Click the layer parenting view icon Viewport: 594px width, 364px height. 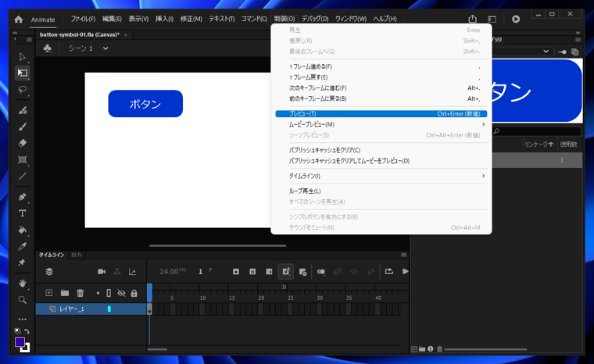coord(117,272)
